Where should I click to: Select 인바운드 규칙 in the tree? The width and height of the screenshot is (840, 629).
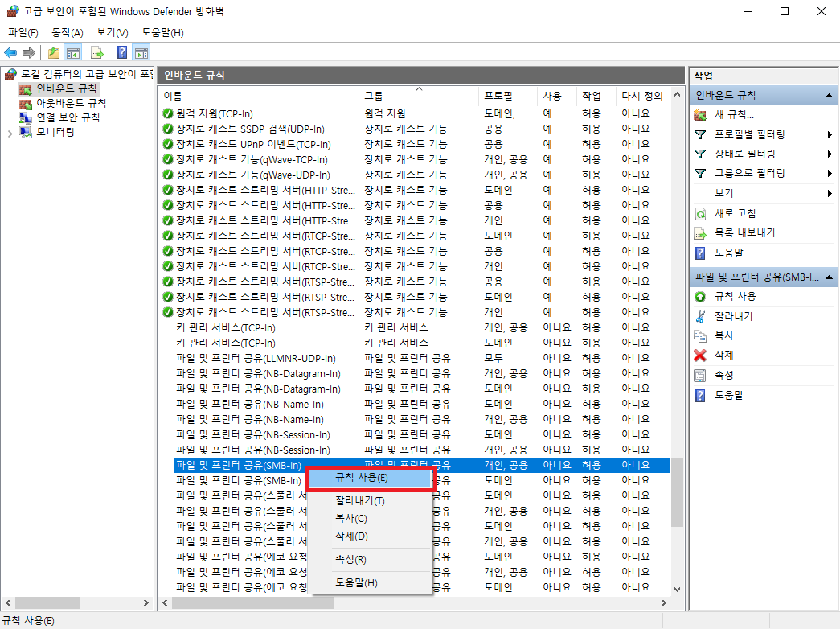coord(67,88)
